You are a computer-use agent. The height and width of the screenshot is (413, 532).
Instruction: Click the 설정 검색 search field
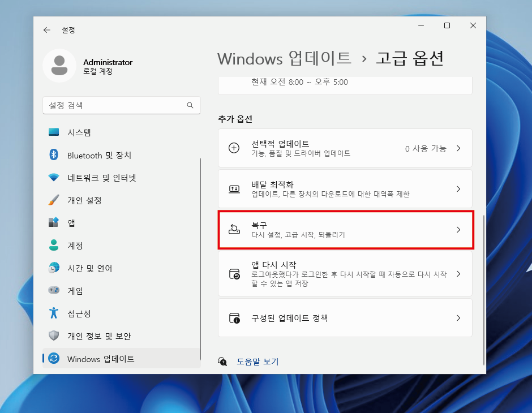[x=122, y=105]
